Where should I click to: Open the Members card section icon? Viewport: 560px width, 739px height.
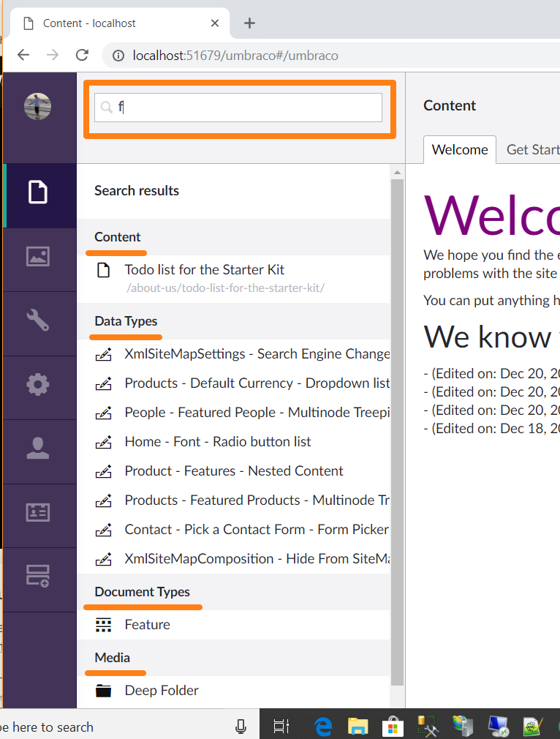point(38,512)
